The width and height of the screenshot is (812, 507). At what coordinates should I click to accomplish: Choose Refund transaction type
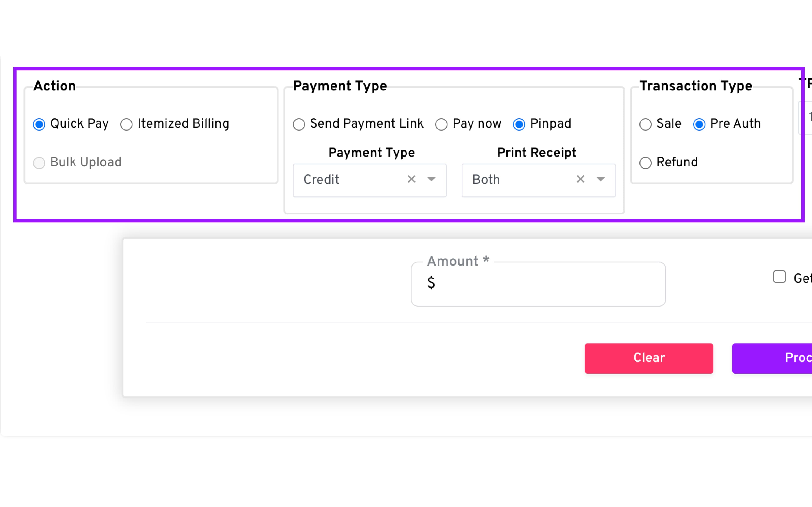click(645, 163)
